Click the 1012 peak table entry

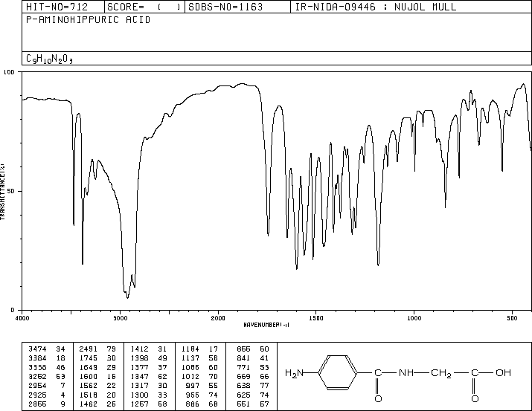[x=200, y=376]
